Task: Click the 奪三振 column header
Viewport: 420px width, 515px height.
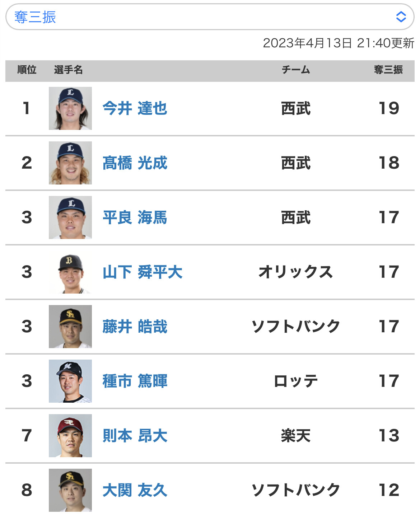Action: point(388,70)
